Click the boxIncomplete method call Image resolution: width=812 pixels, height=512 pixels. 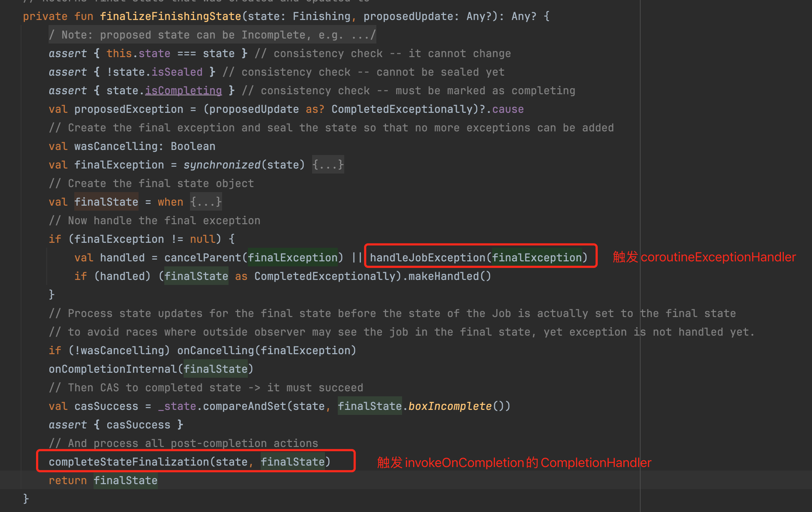pos(450,406)
